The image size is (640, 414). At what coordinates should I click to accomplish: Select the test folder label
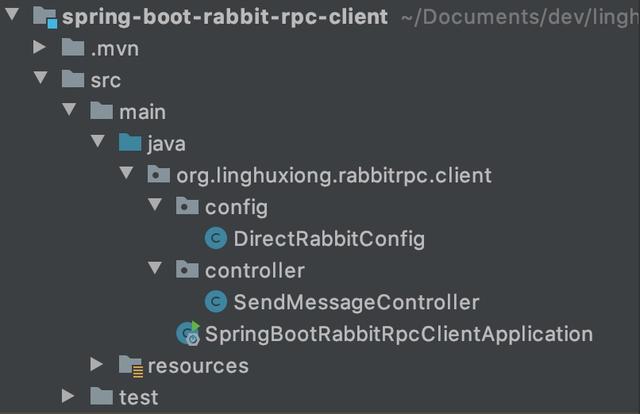pos(138,398)
